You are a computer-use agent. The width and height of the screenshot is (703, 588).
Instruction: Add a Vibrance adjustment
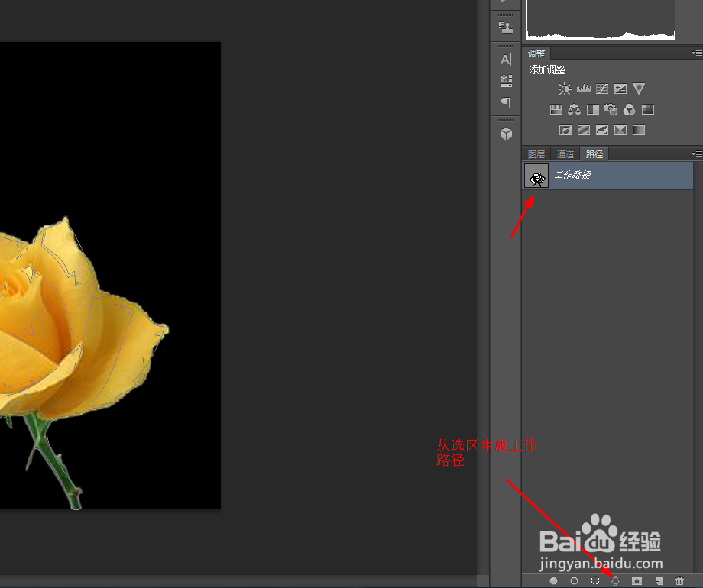639,89
